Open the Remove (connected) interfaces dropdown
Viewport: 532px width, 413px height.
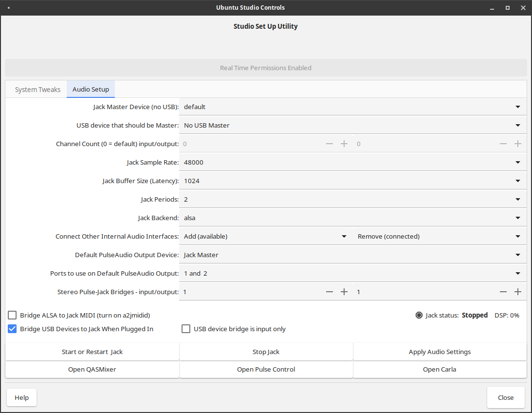pos(440,236)
